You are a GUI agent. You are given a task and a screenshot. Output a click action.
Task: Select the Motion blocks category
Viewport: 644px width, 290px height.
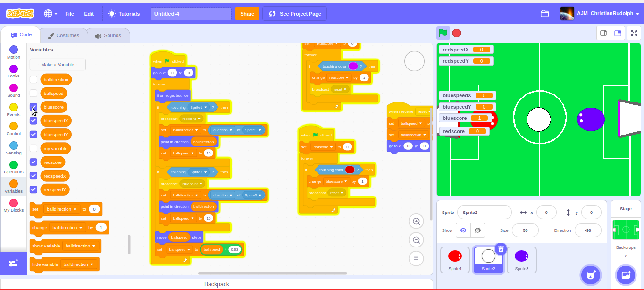click(x=13, y=53)
